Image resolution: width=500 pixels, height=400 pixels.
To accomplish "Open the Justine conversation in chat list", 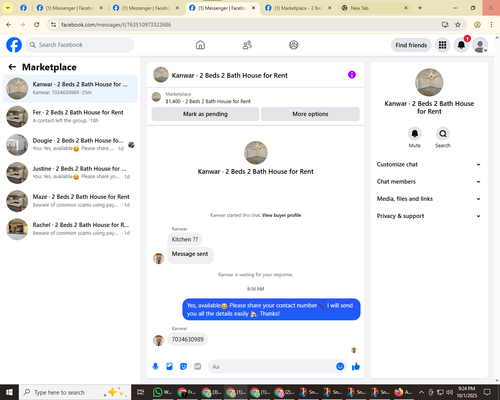I will [x=70, y=173].
